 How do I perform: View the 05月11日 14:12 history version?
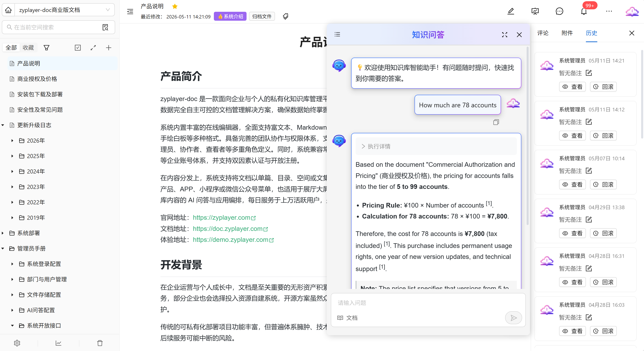[x=572, y=136]
